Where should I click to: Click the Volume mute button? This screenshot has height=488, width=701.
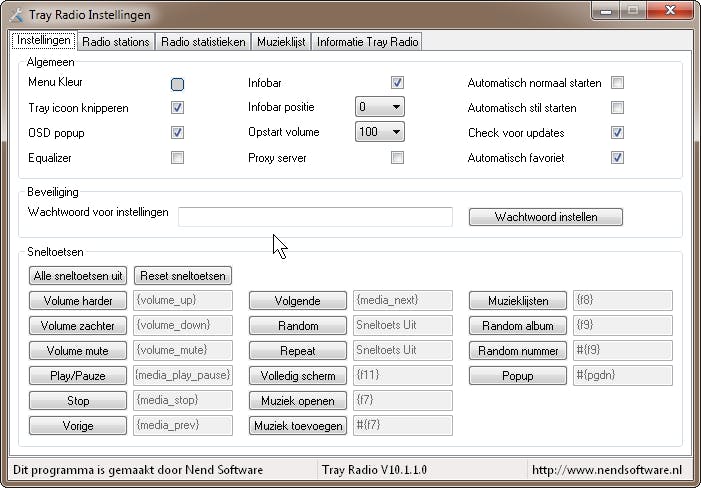tap(78, 351)
